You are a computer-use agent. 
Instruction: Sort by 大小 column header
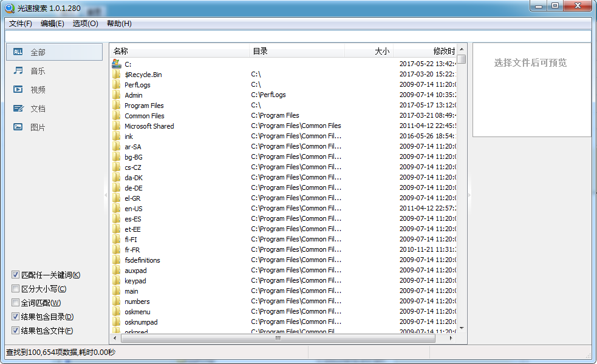click(369, 51)
